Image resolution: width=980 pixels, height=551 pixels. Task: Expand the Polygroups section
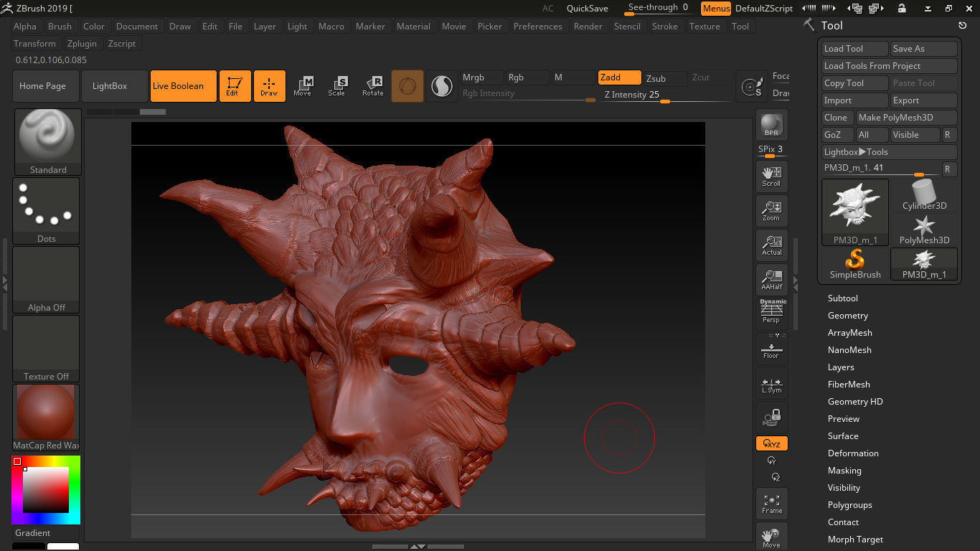tap(849, 505)
